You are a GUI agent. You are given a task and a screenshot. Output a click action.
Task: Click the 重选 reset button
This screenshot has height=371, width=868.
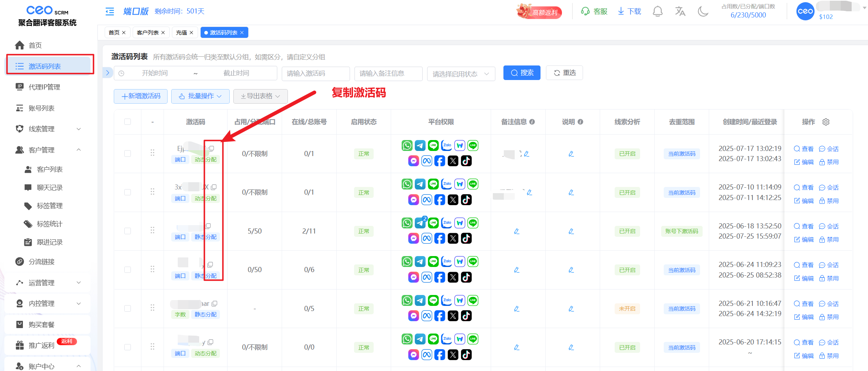pyautogui.click(x=564, y=73)
